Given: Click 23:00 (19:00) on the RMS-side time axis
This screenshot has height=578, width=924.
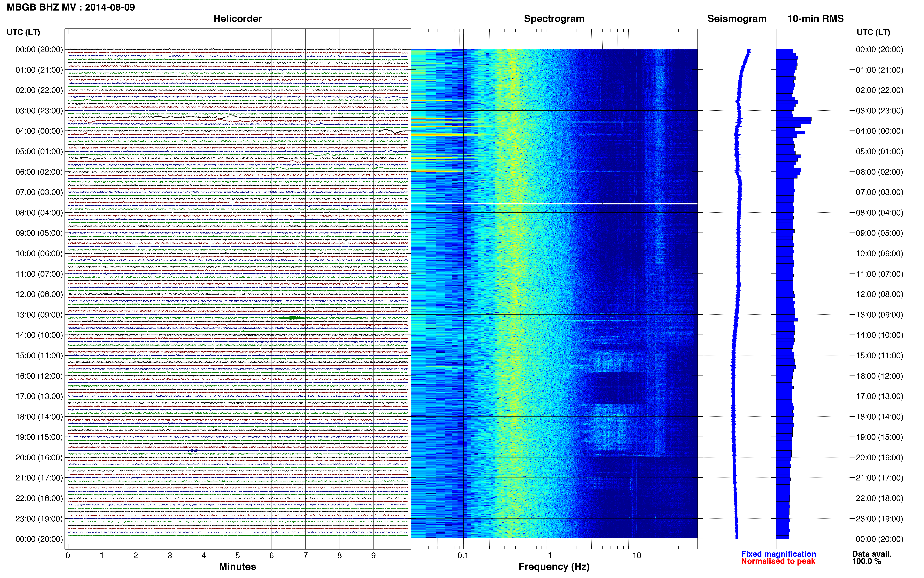Looking at the screenshot, I should (879, 519).
